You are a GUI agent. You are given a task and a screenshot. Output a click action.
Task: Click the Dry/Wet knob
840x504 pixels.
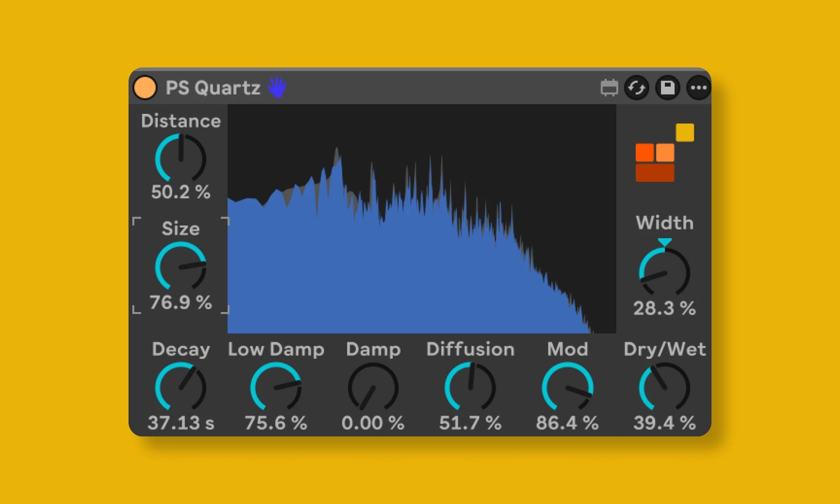pyautogui.click(x=664, y=387)
